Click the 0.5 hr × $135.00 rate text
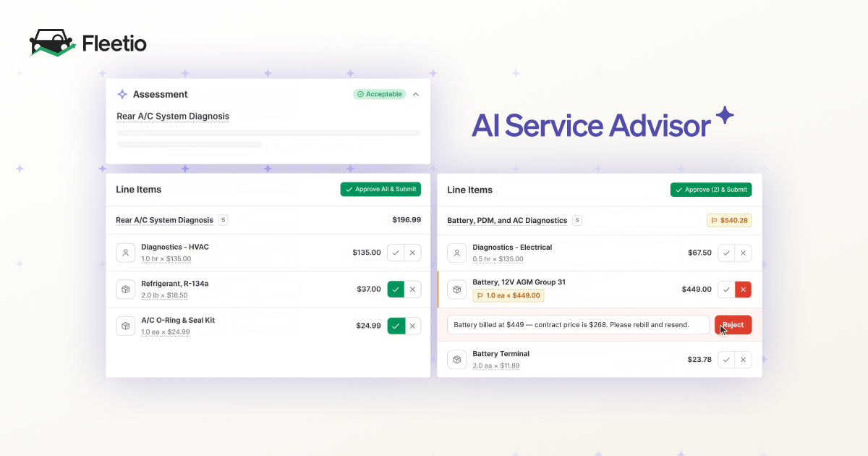The image size is (868, 456). pyautogui.click(x=498, y=259)
